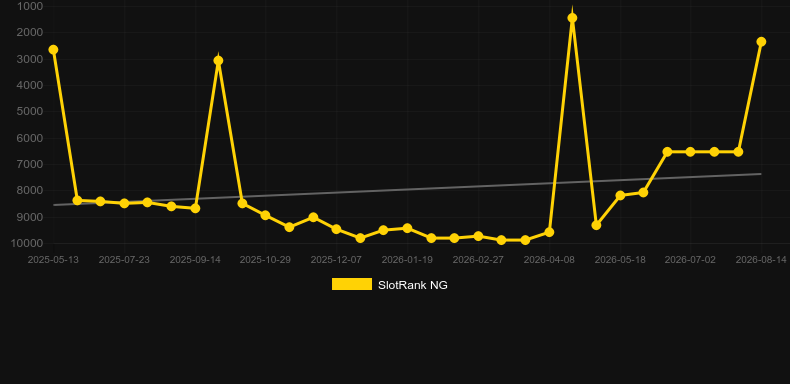Screen dimensions: 790x384
Task: Click the 2000 y-axis label
Action: [30, 32]
